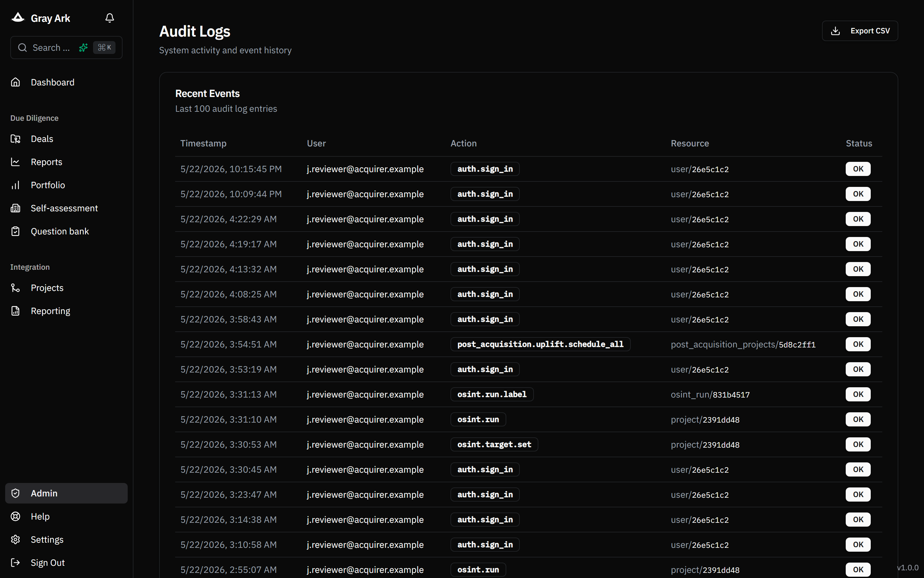Sign Out of the app

(66, 563)
